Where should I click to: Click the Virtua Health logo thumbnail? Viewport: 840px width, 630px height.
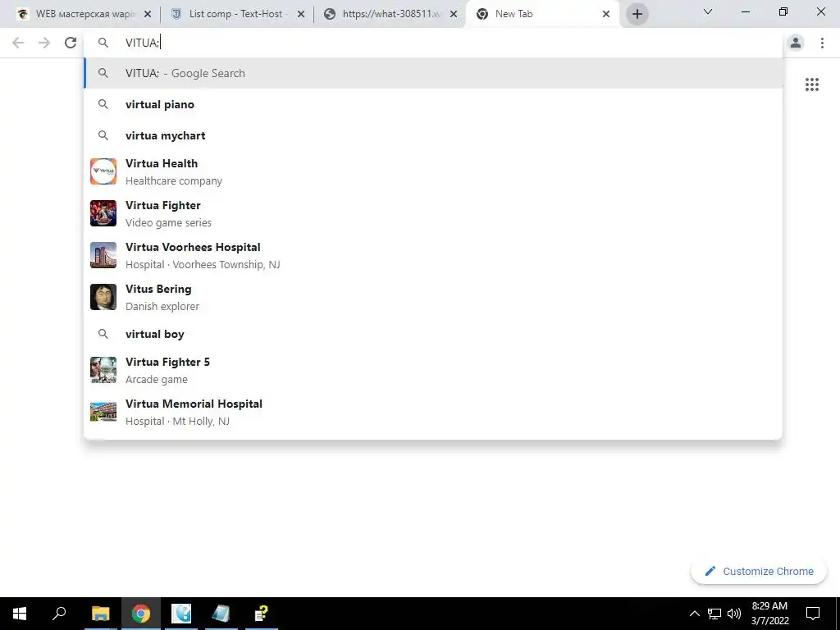103,171
